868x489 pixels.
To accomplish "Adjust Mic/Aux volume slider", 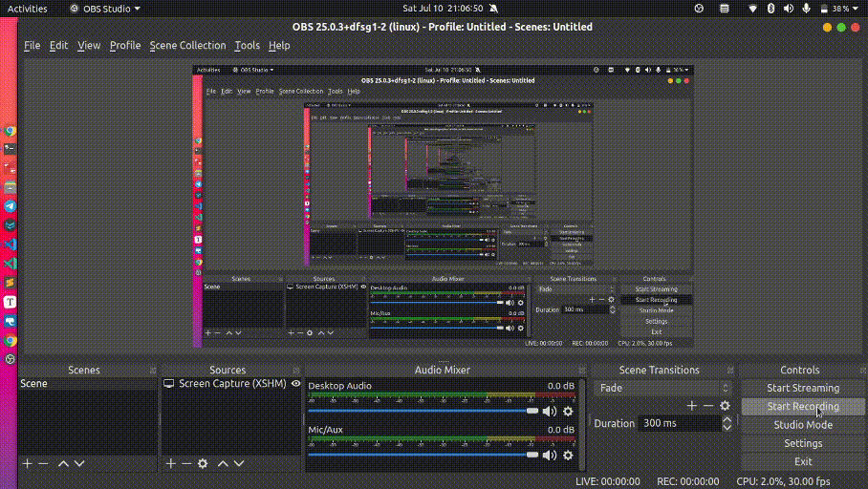I will 423,455.
